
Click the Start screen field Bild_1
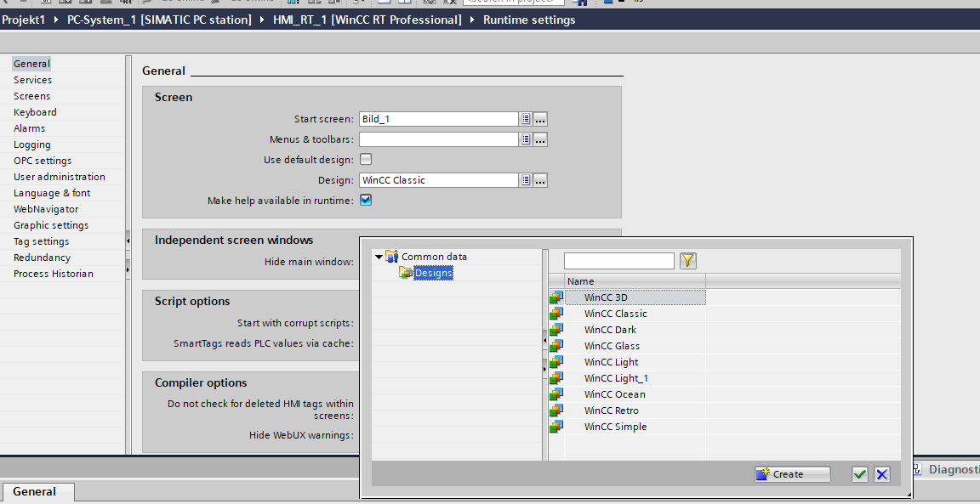[x=439, y=119]
